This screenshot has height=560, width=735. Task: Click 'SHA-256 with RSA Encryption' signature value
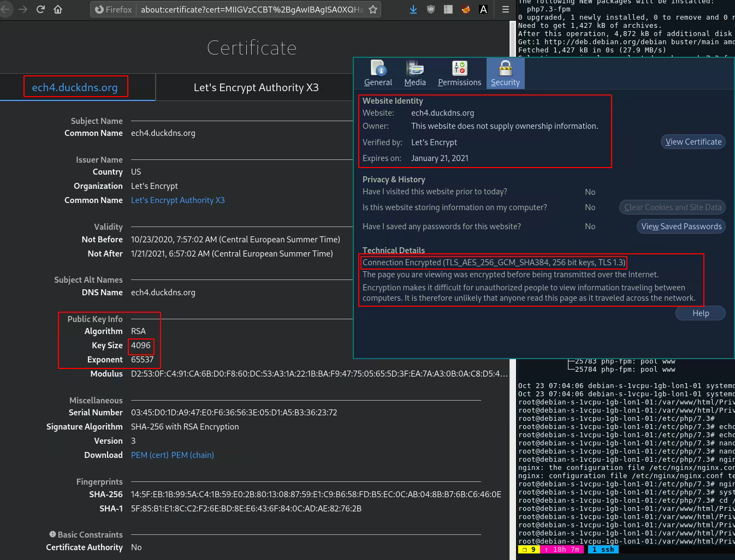[185, 427]
